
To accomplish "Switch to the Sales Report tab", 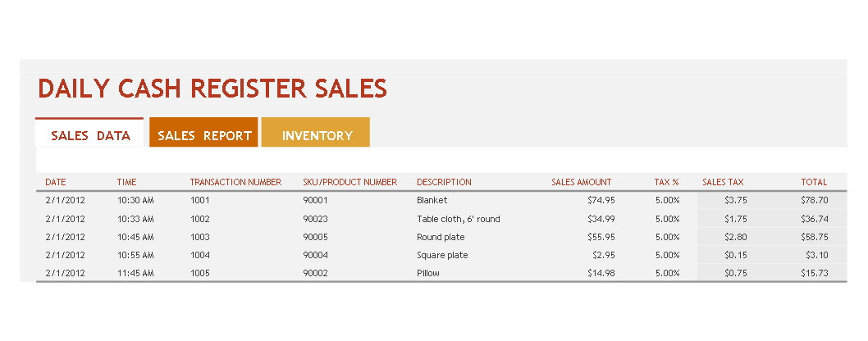I will 203,133.
